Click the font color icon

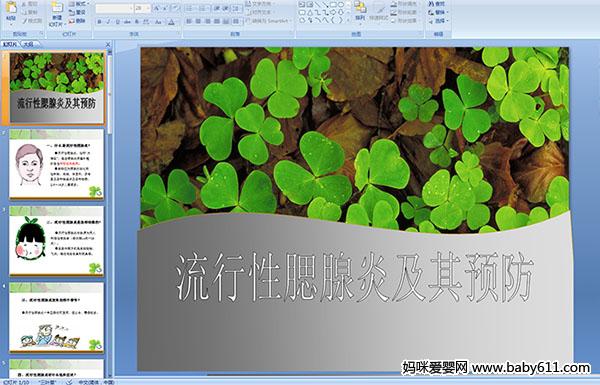click(172, 22)
